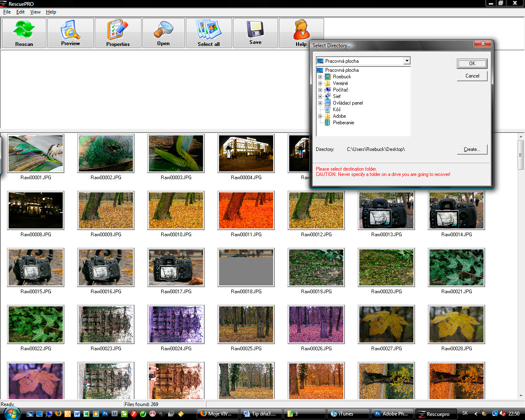Open the File menu
Viewport: 525px width, 420px height.
(7, 12)
